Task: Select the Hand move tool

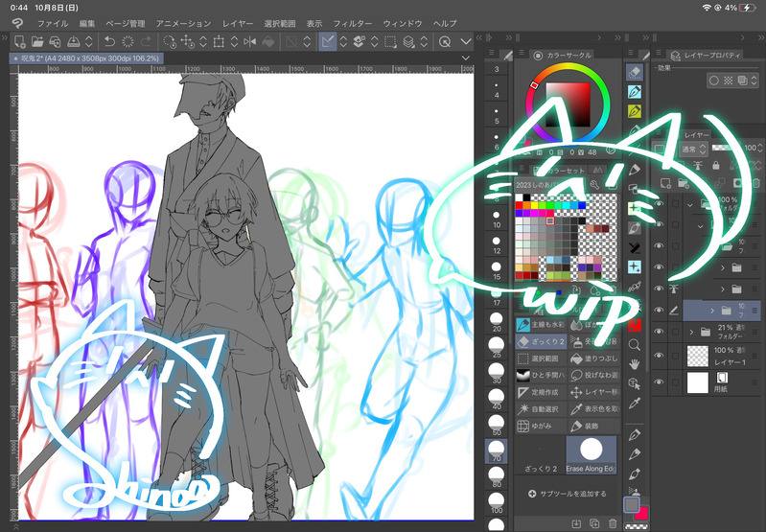Action: [634, 364]
